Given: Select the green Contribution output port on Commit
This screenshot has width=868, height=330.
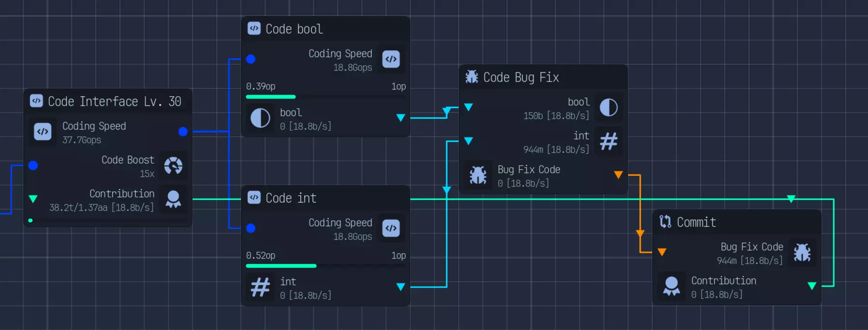Looking at the screenshot, I should click(812, 286).
